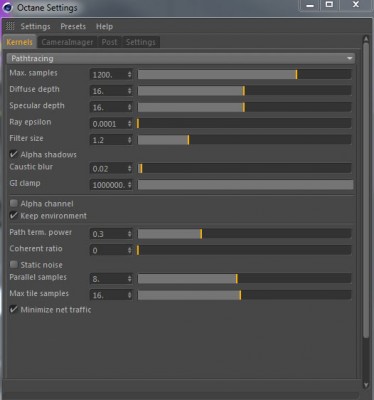Click the Cinema 4D logo icon in title bar
This screenshot has height=400, width=374.
click(x=7, y=7)
